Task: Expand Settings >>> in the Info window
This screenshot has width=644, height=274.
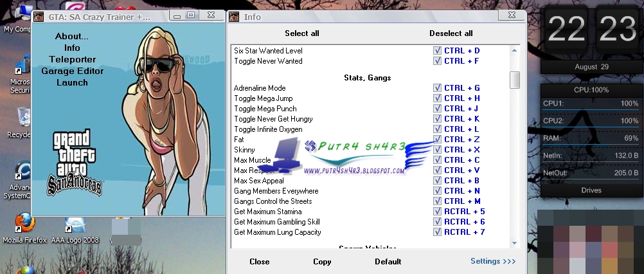Action: [x=493, y=261]
